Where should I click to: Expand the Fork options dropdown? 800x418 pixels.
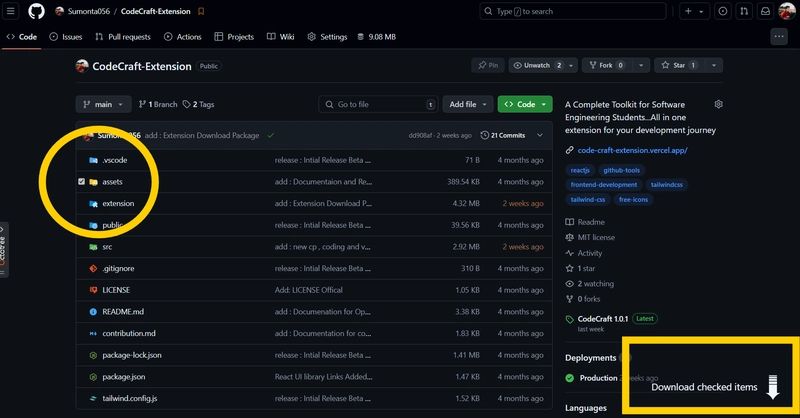pyautogui.click(x=641, y=65)
